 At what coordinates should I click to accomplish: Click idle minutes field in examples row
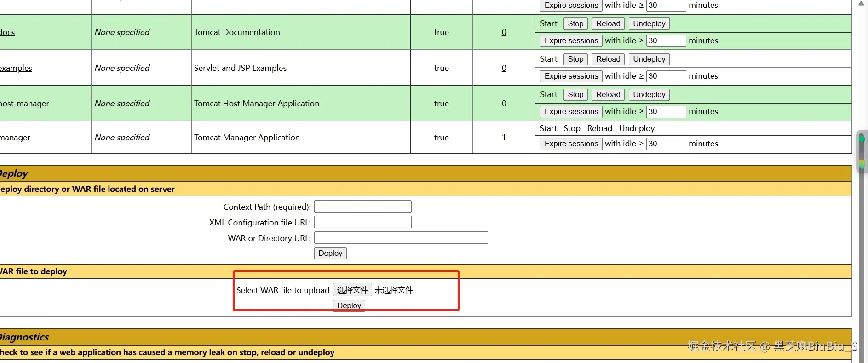[666, 76]
